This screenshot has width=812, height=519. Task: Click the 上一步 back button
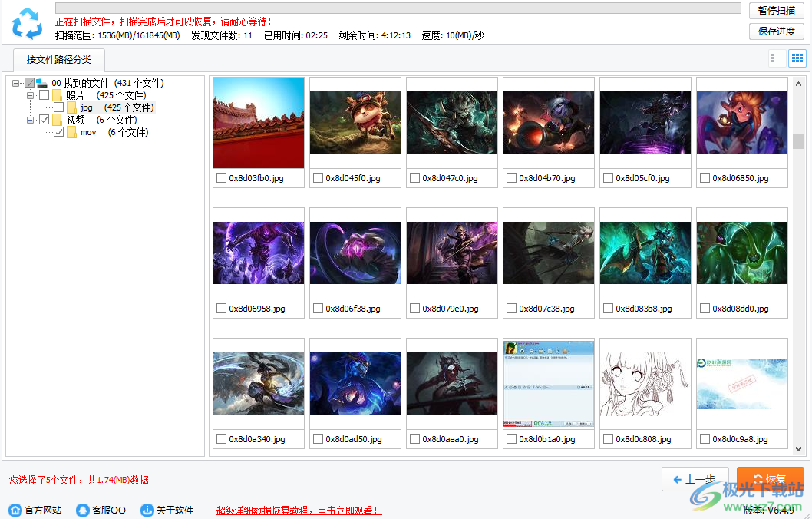(695, 479)
